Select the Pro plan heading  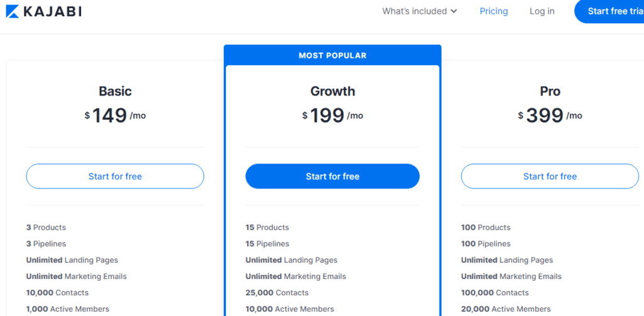pyautogui.click(x=550, y=91)
